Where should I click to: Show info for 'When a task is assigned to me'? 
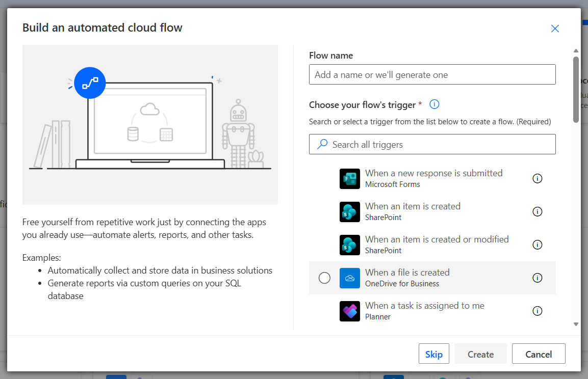pyautogui.click(x=538, y=311)
